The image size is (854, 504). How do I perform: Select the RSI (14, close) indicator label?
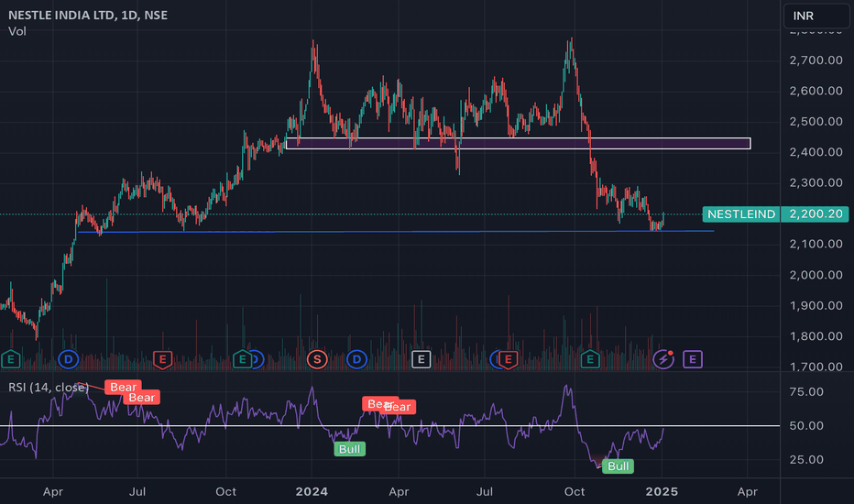[49, 387]
